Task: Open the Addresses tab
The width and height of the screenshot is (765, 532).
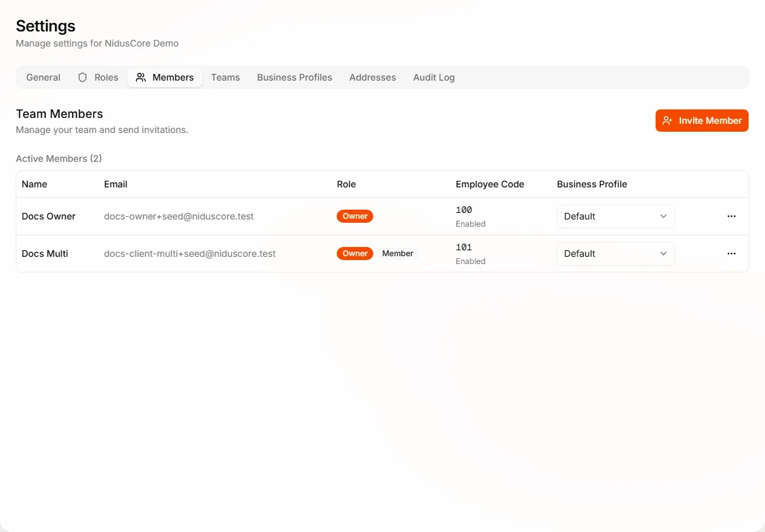Action: 373,77
